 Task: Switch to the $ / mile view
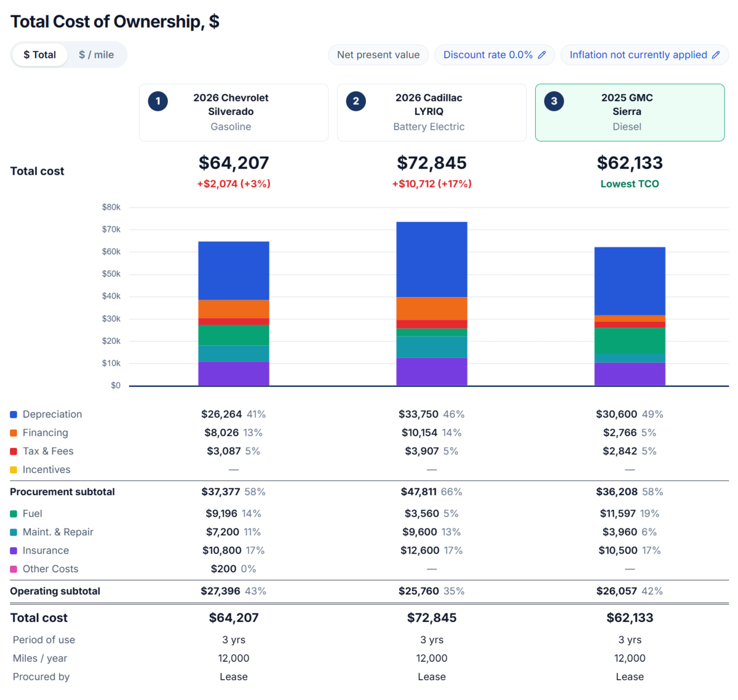[x=96, y=55]
